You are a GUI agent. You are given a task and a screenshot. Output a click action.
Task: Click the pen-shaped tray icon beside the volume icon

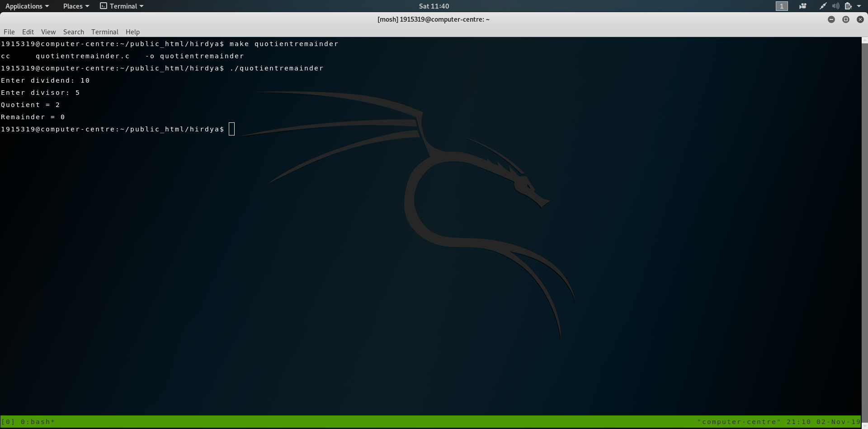[823, 6]
